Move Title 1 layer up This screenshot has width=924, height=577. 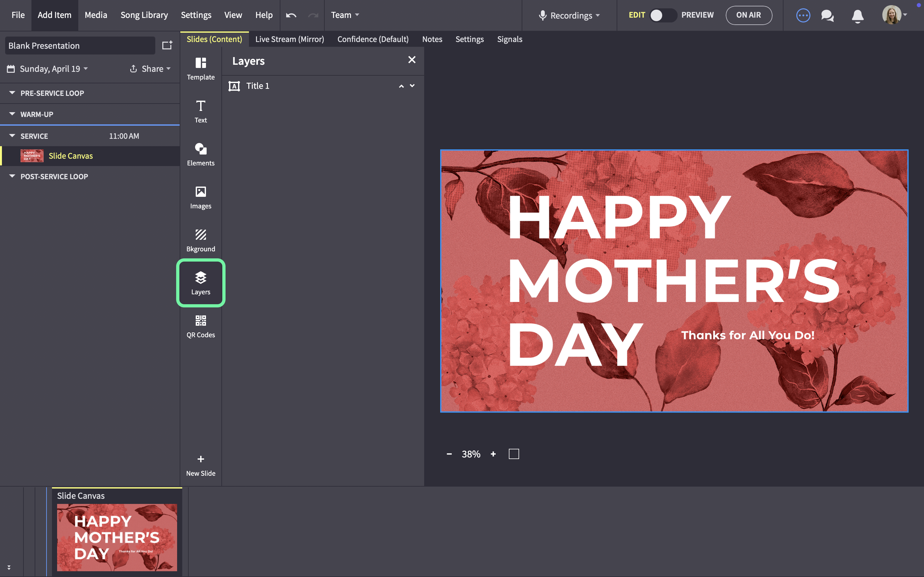tap(401, 86)
